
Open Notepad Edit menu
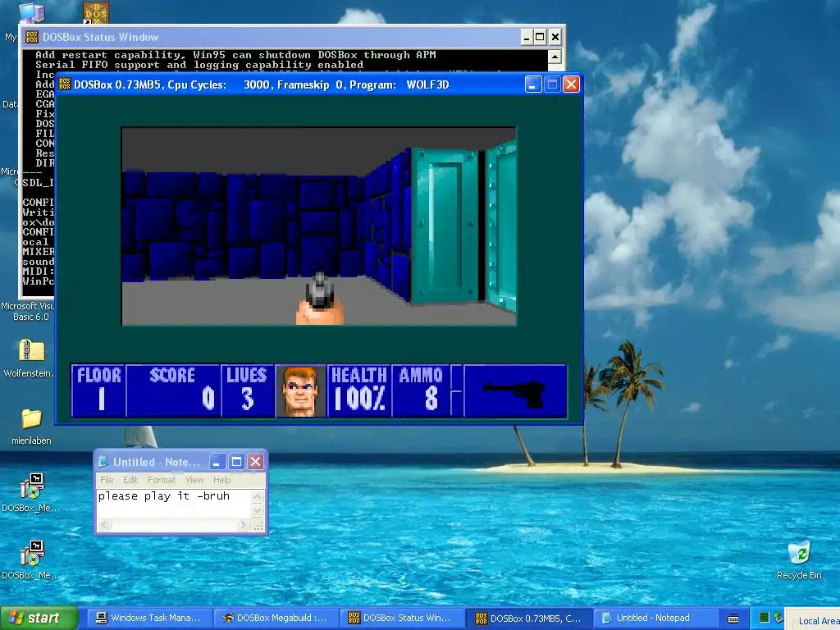tap(130, 480)
